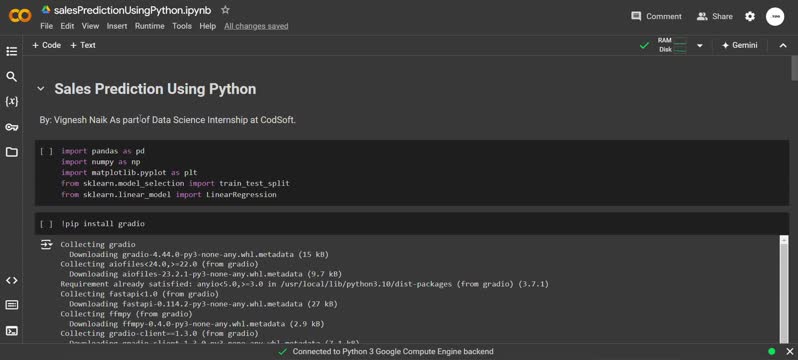The height and width of the screenshot is (360, 798).
Task: Open the table of contents panel
Action: point(12,51)
